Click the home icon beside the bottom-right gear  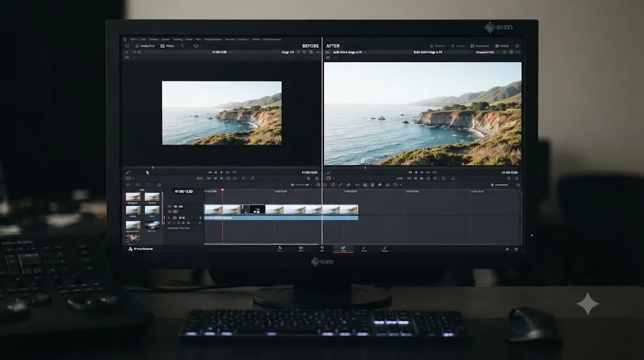coord(507,249)
